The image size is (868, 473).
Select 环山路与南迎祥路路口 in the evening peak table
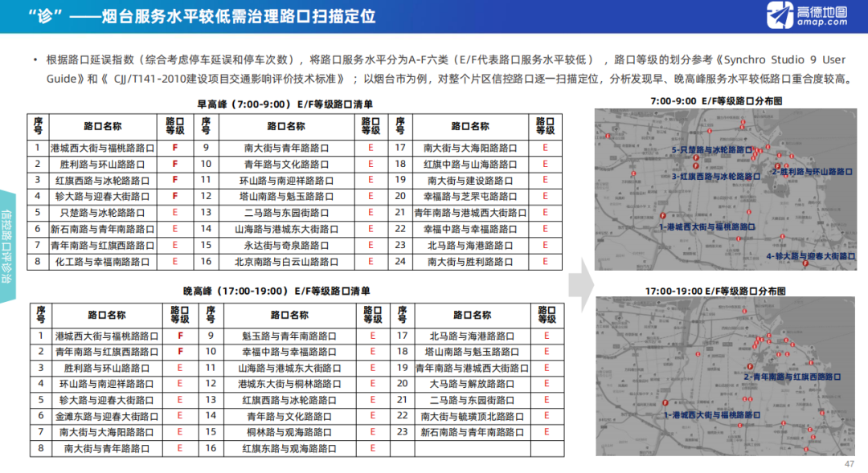[x=107, y=384]
